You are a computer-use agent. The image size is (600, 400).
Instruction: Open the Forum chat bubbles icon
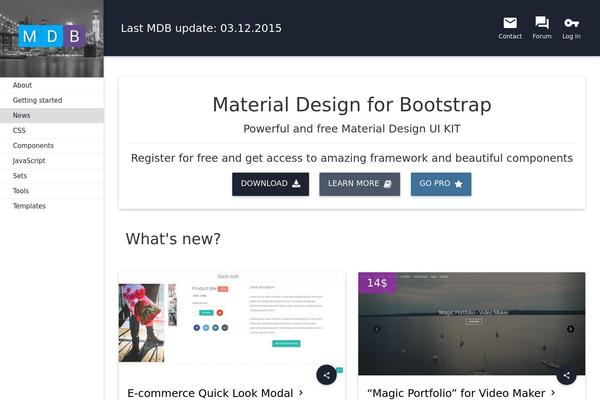point(542,23)
